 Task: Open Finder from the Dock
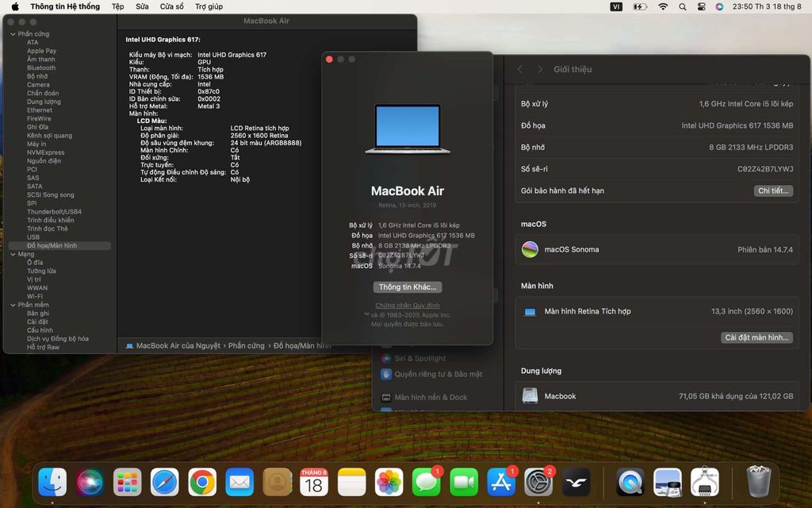click(x=52, y=482)
